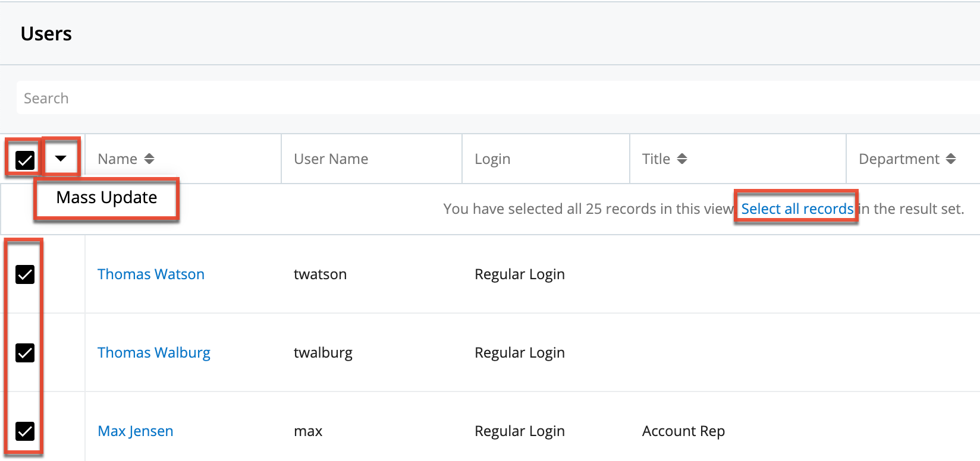The height and width of the screenshot is (461, 980).
Task: Click the Name column header label
Action: (x=118, y=159)
